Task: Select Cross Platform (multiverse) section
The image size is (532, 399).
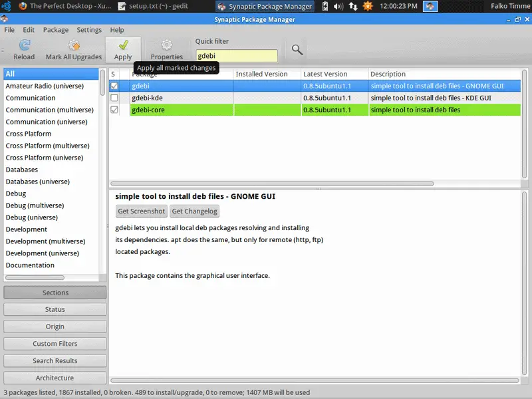Action: pyautogui.click(x=51, y=146)
